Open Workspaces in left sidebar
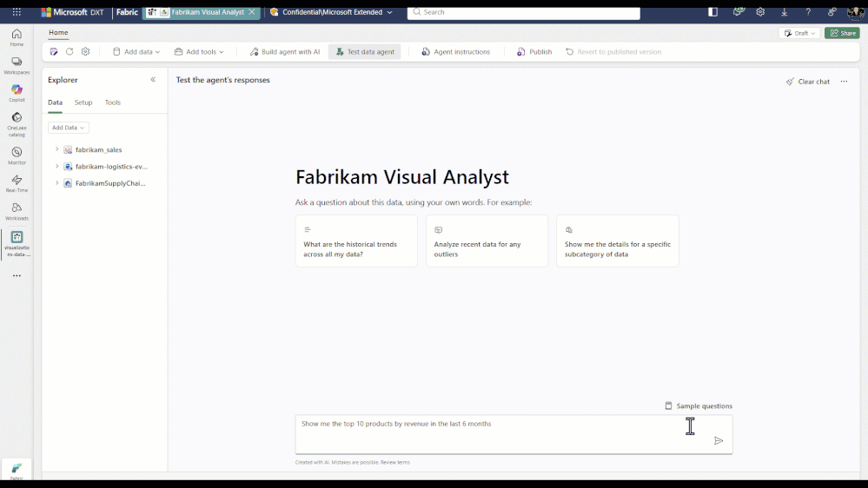Viewport: 868px width, 488px height. tap(17, 65)
